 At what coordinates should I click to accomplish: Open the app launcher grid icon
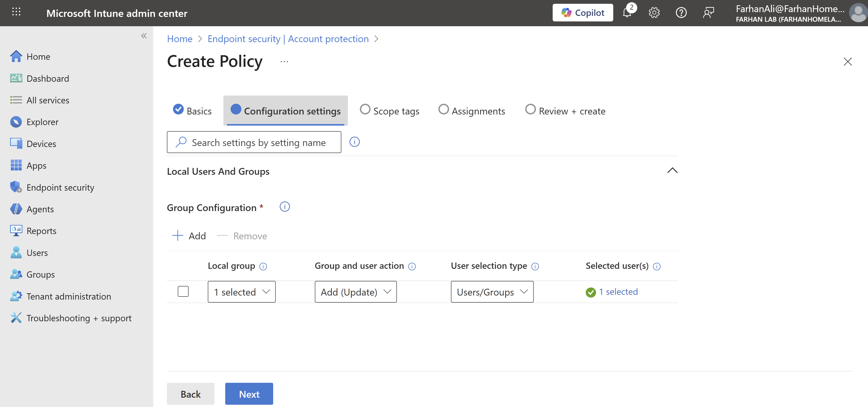point(16,12)
